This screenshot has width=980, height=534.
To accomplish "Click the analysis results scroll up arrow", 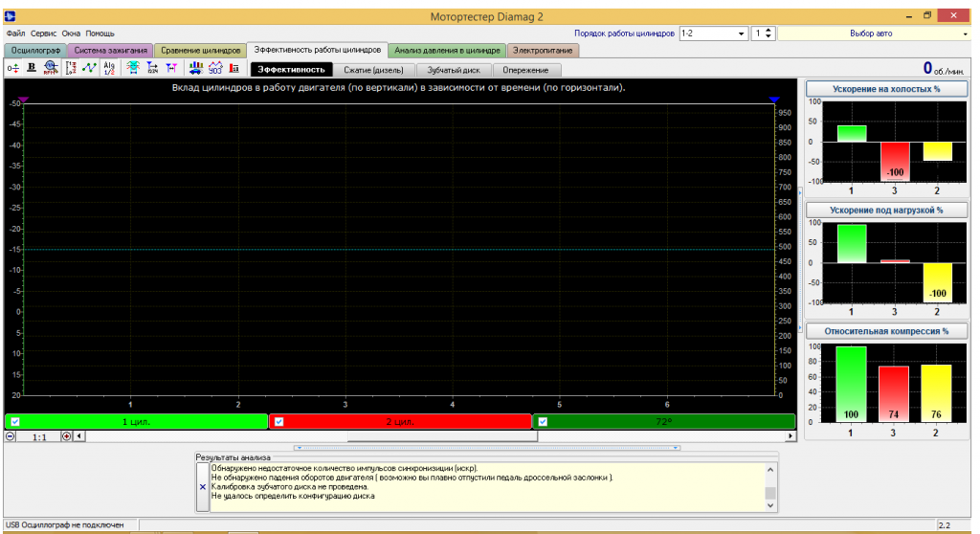I will tap(770, 470).
